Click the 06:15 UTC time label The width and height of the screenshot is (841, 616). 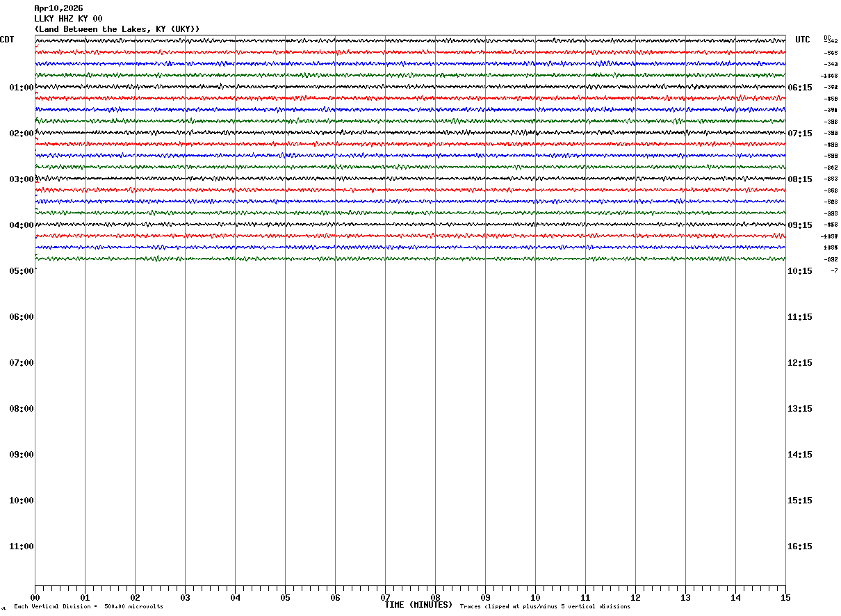click(800, 88)
